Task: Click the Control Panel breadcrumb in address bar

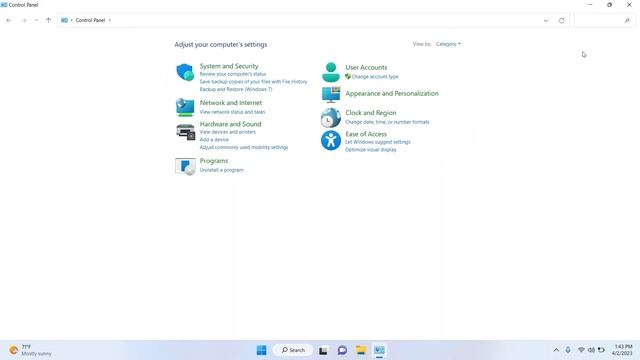Action: [x=90, y=20]
